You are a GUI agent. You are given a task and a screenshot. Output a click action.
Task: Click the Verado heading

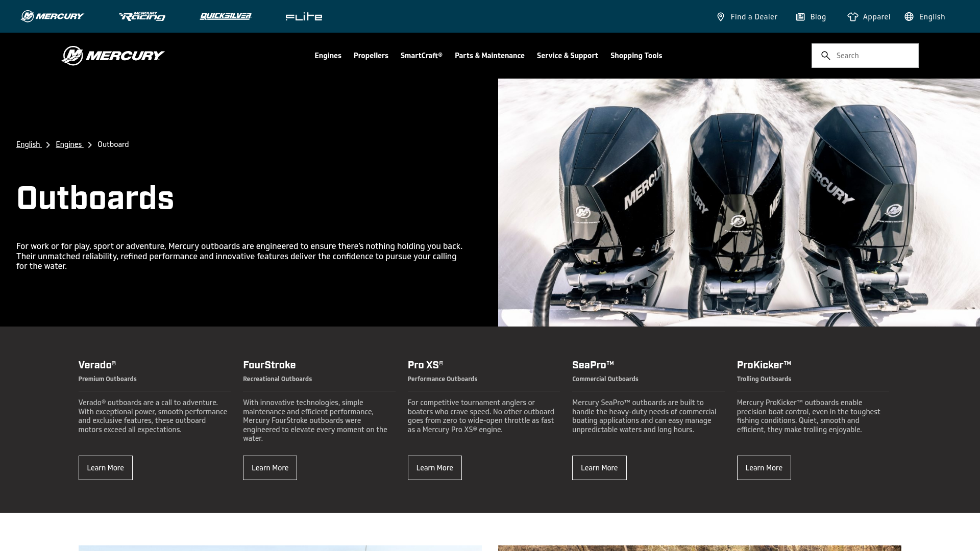(x=97, y=365)
